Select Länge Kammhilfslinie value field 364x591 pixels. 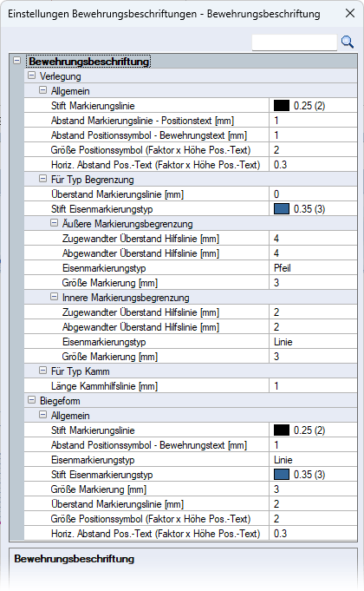click(313, 386)
